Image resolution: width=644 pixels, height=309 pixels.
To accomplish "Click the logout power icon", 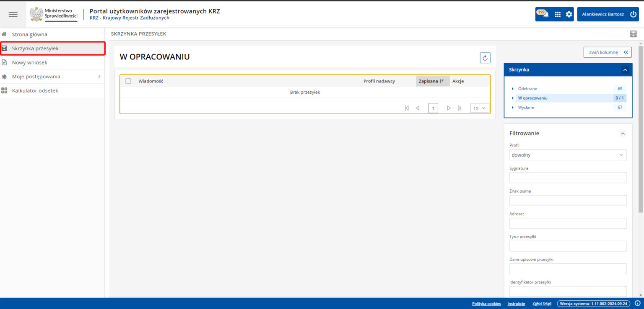I will click(x=633, y=14).
